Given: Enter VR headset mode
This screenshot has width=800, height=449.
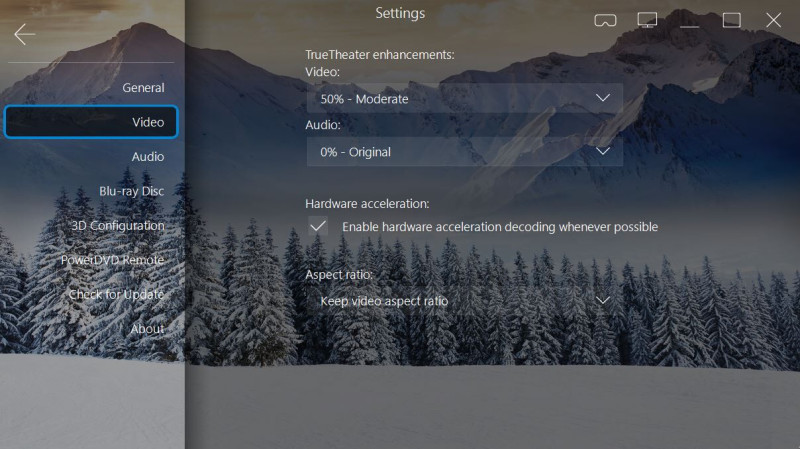Looking at the screenshot, I should tap(606, 20).
